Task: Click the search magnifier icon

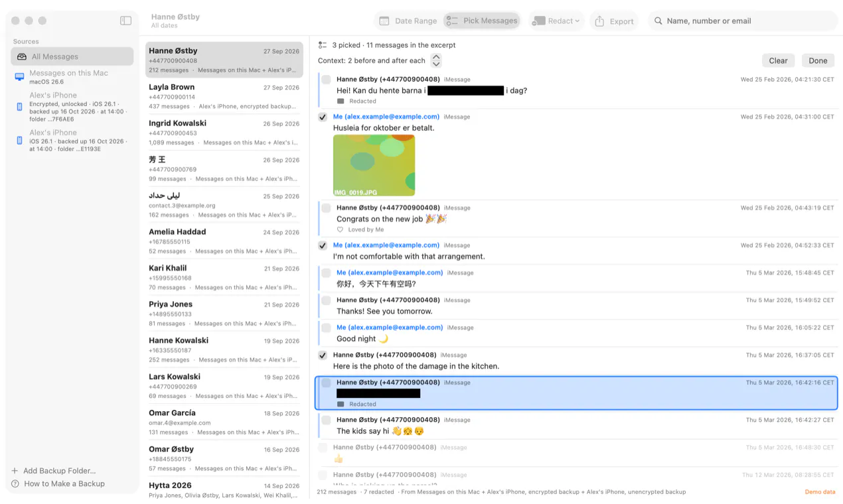Action: tap(658, 21)
